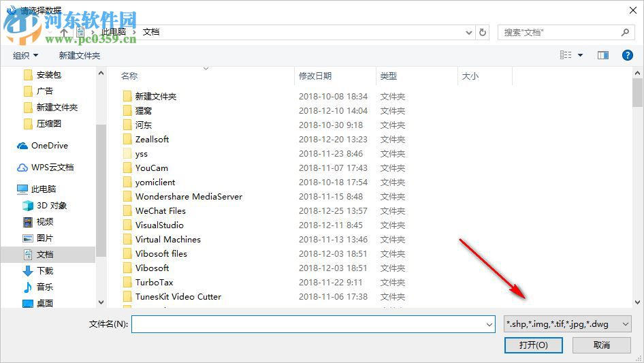Click the yss folder icon

coord(127,154)
